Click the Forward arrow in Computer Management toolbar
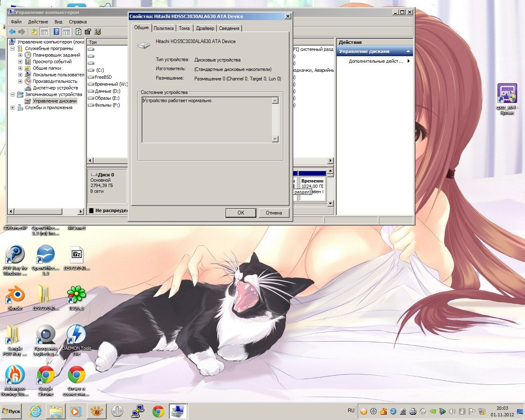 click(x=22, y=32)
